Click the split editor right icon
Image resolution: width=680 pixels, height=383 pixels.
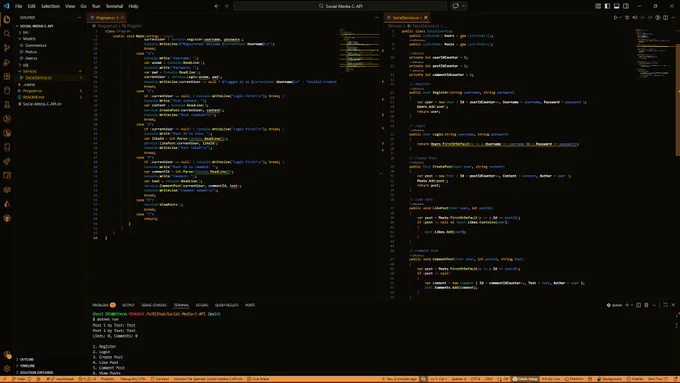(x=665, y=18)
